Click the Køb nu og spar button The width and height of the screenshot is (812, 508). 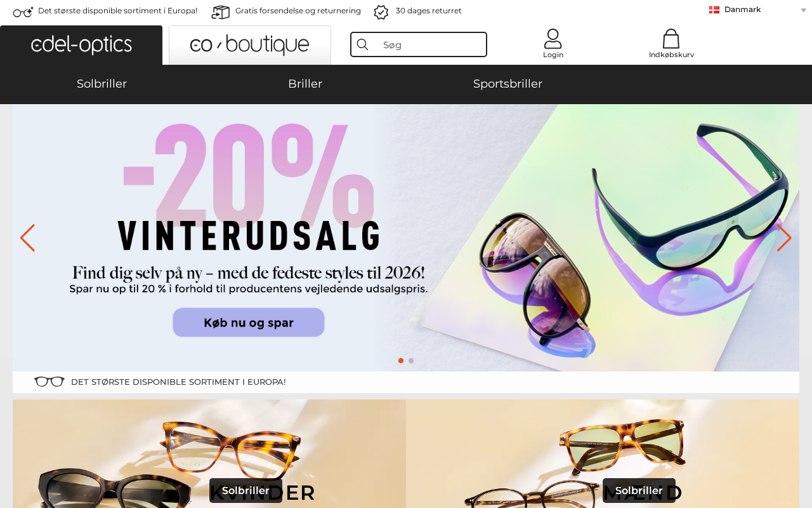(x=249, y=323)
